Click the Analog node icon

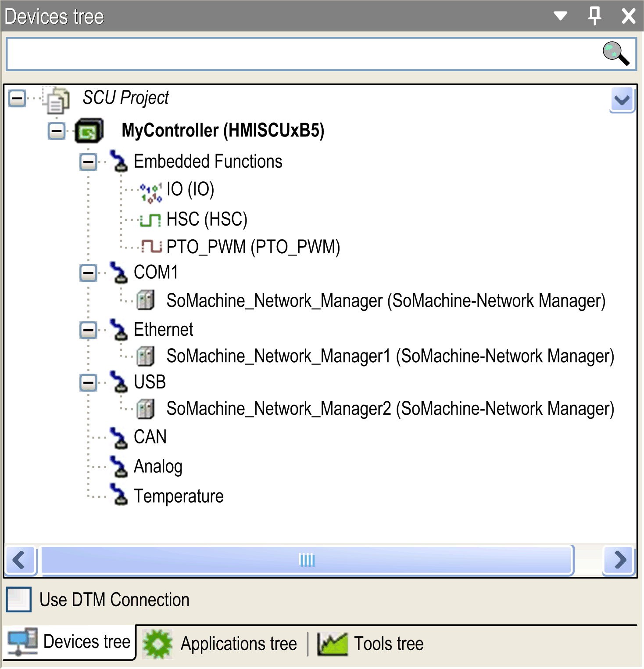pos(118,467)
